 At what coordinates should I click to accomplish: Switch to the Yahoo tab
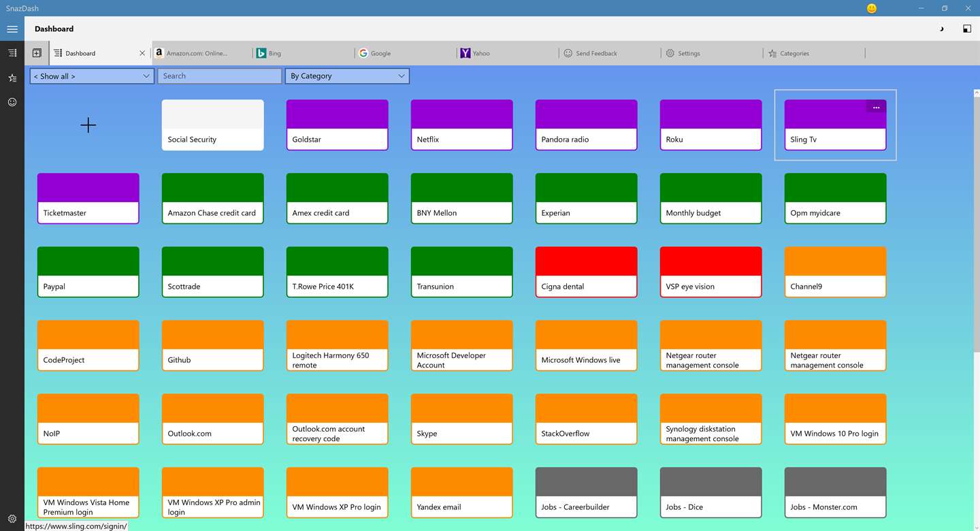coord(508,53)
